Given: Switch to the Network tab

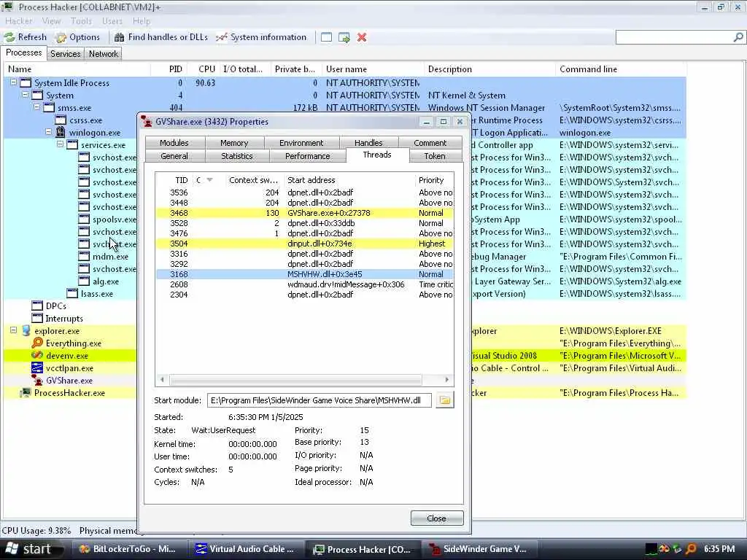Looking at the screenshot, I should click(x=104, y=54).
